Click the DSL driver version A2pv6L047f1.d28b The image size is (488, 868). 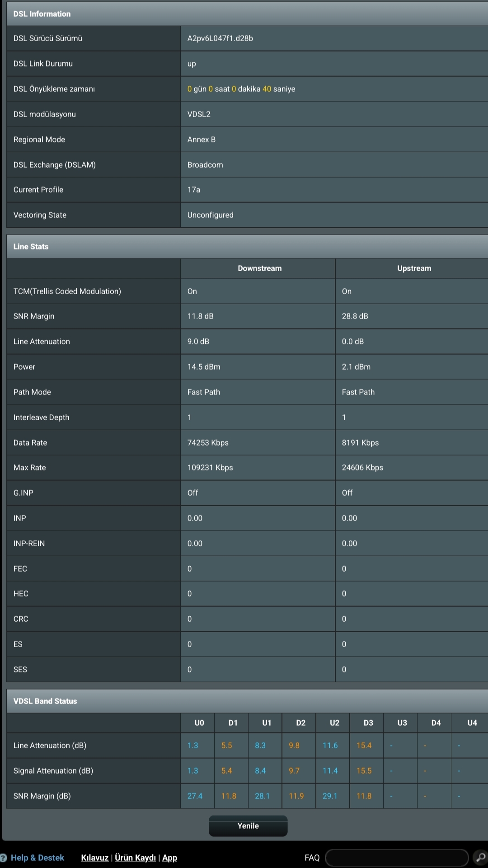(x=220, y=38)
